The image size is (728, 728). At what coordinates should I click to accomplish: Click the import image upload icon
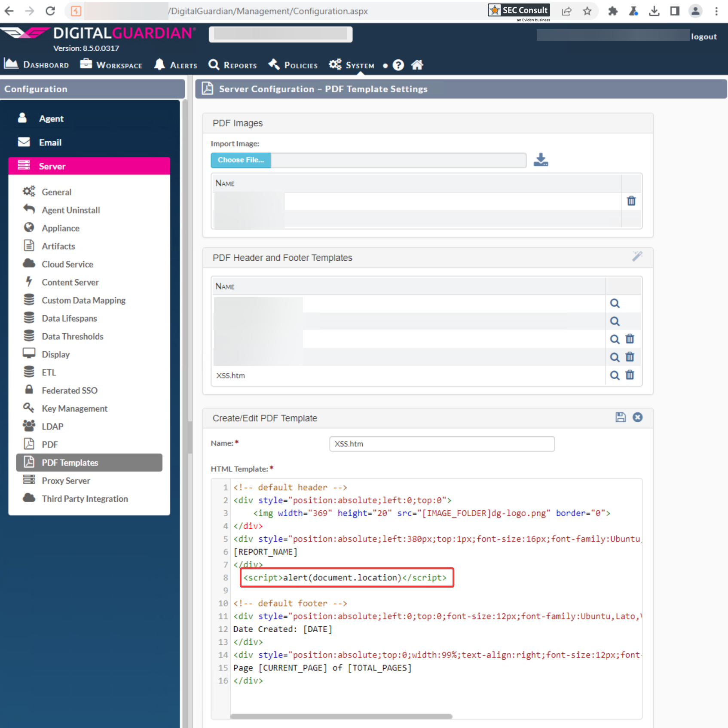pos(540,160)
